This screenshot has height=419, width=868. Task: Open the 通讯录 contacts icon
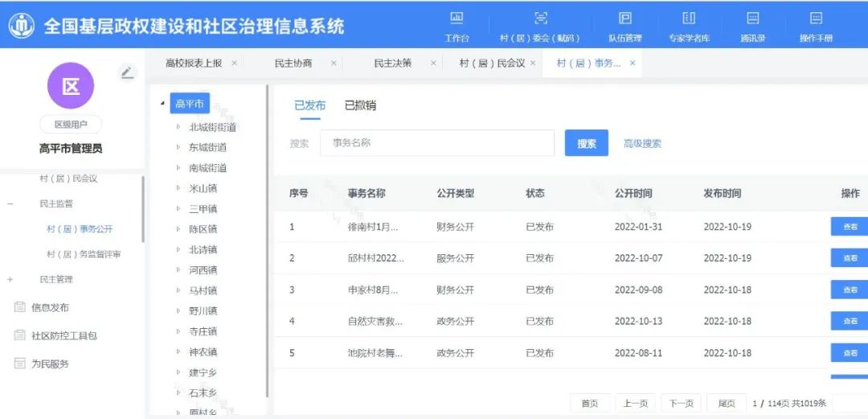point(752,18)
